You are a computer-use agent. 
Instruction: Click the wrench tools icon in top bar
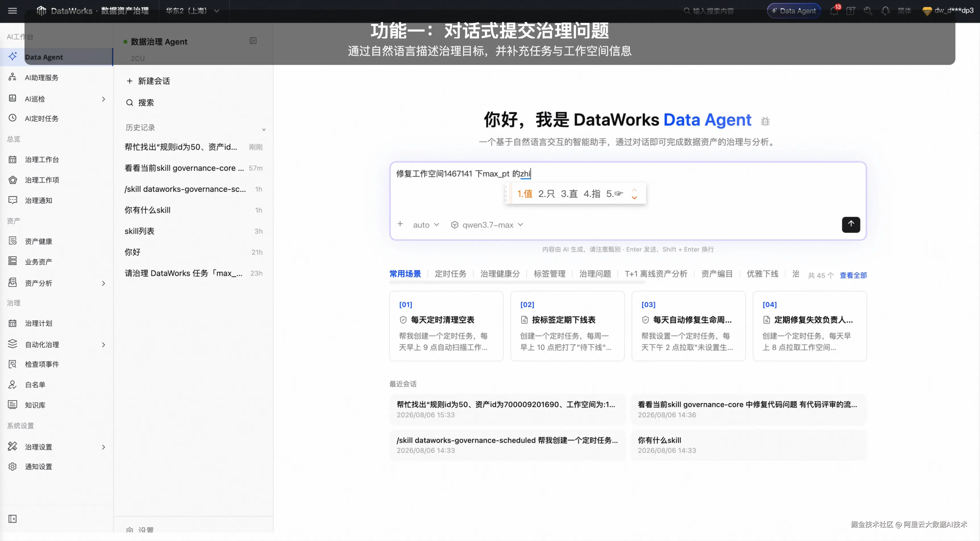click(868, 11)
